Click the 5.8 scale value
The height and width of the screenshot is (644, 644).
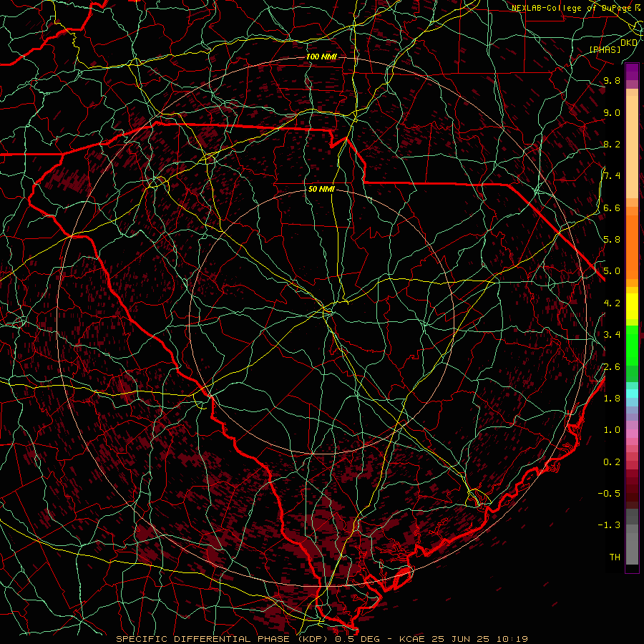(x=612, y=240)
